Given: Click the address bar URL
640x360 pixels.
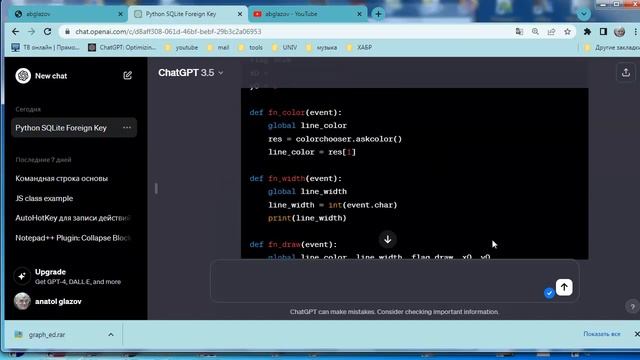Looking at the screenshot, I should click(x=168, y=31).
